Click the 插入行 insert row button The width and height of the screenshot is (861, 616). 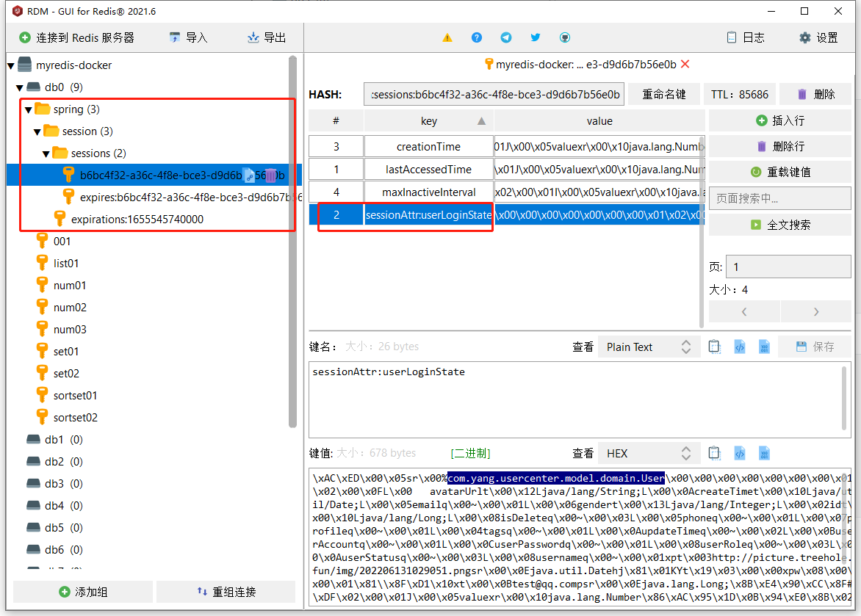[780, 120]
